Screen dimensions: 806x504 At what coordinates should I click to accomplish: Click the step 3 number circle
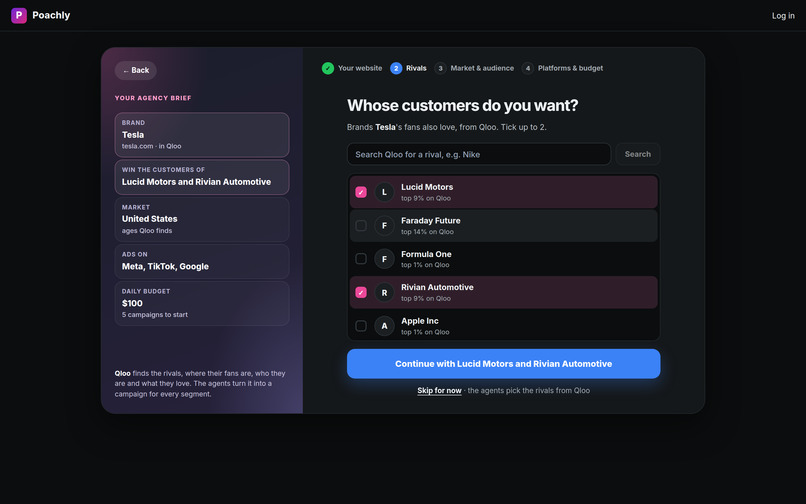440,68
